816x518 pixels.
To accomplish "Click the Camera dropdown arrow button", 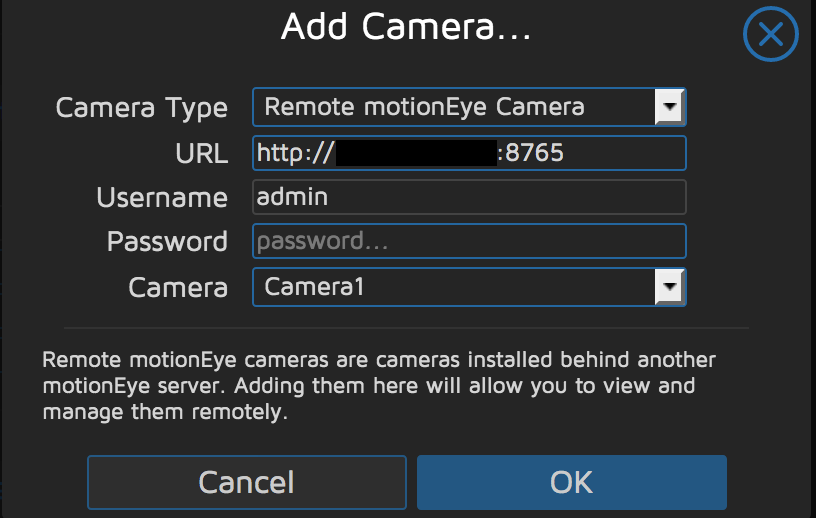I will [670, 287].
